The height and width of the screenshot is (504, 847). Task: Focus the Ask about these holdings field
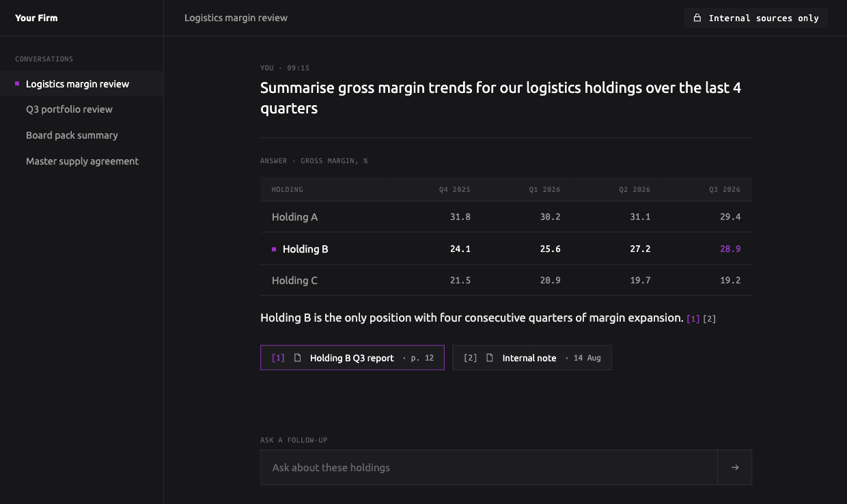tap(489, 467)
